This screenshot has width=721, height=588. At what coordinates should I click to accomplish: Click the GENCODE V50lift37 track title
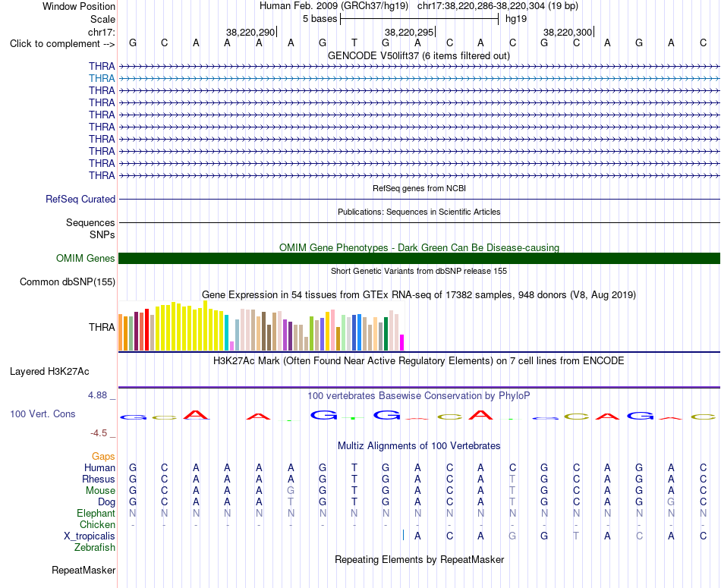(419, 56)
